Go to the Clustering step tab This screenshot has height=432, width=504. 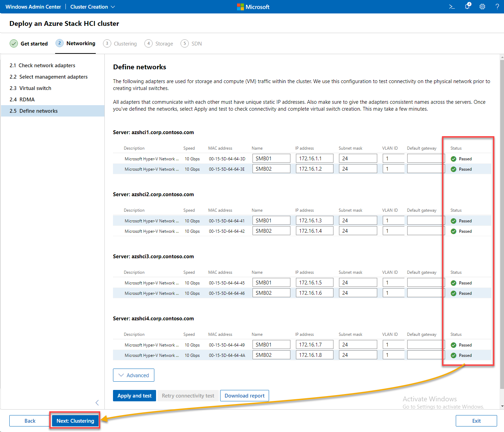pos(120,44)
